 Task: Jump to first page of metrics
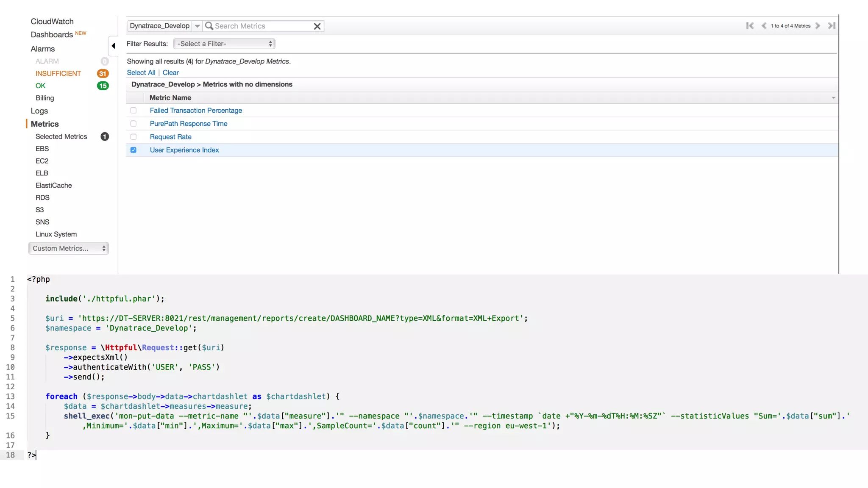pyautogui.click(x=750, y=26)
